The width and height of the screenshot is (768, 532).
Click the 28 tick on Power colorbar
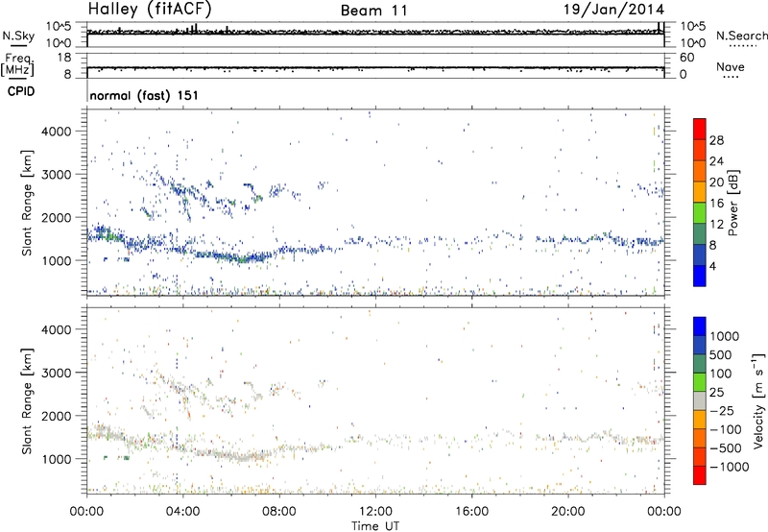716,140
